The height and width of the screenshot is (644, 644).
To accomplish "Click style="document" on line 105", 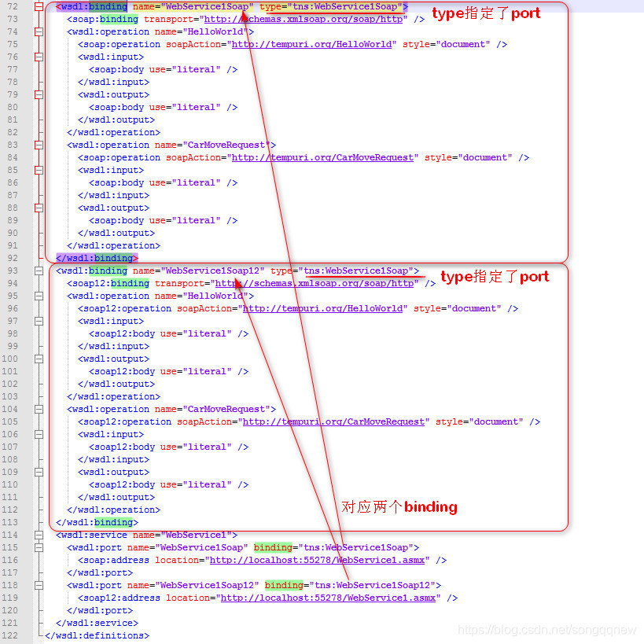I will (480, 421).
